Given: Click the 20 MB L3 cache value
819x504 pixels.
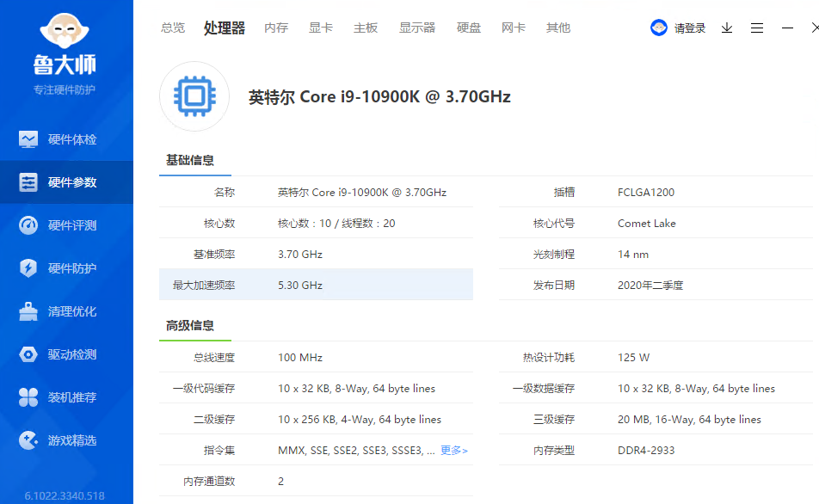Looking at the screenshot, I should (689, 420).
